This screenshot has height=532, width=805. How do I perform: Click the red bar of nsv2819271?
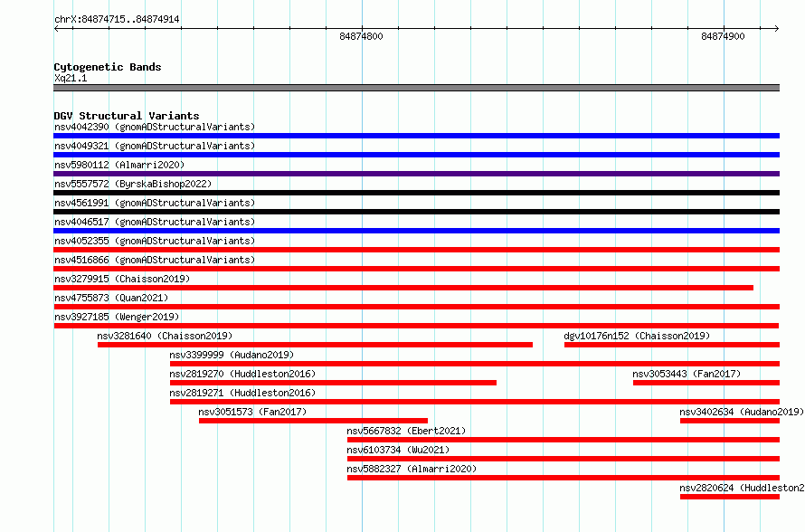(x=475, y=402)
